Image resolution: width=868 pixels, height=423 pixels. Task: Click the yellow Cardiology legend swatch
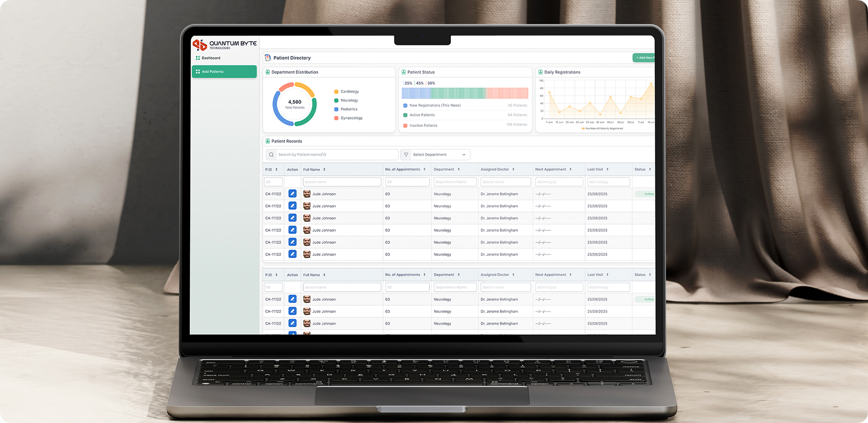[336, 91]
